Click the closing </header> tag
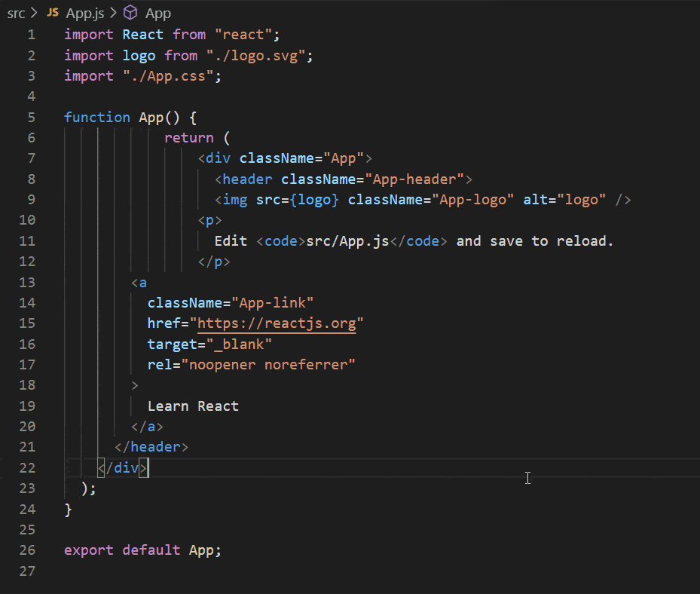700x594 pixels. click(151, 447)
